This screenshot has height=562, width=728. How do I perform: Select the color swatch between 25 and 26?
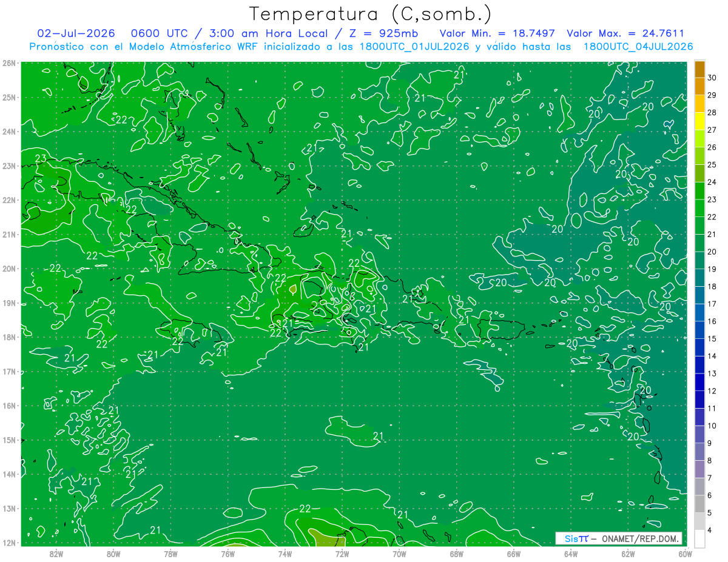(699, 156)
